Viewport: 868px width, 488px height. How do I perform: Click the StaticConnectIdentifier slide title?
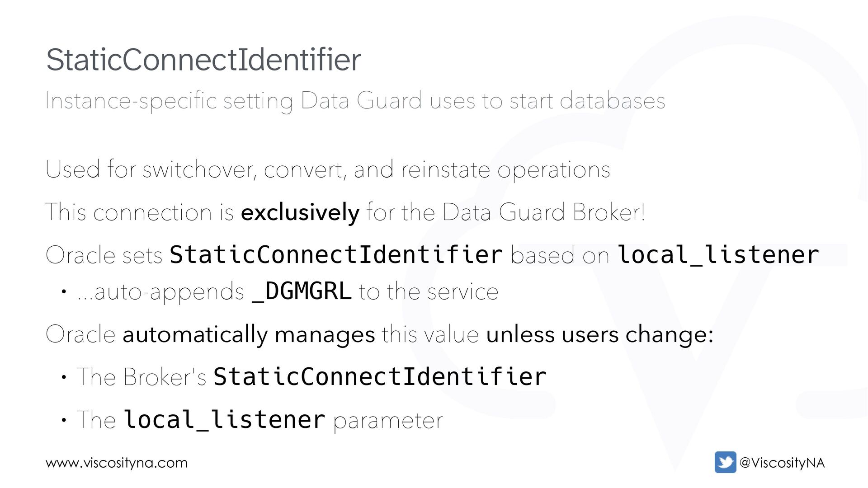[x=203, y=60]
